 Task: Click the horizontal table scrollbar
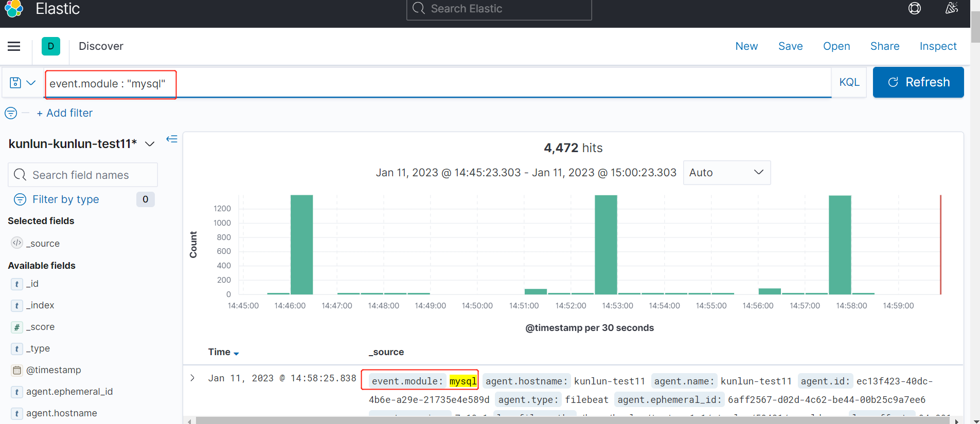point(573,421)
